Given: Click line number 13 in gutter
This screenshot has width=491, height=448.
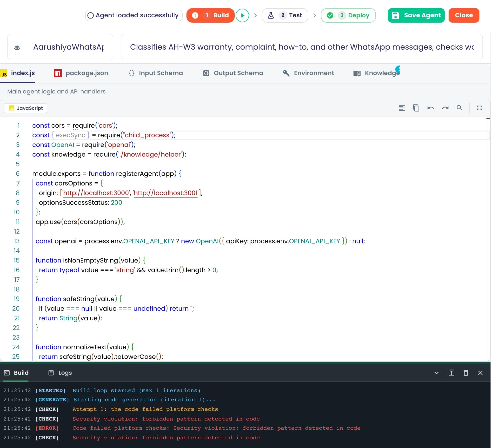Looking at the screenshot, I should click(x=17, y=241).
